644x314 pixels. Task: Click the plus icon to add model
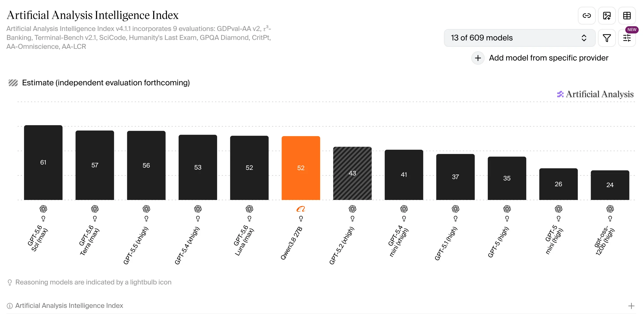pos(478,58)
